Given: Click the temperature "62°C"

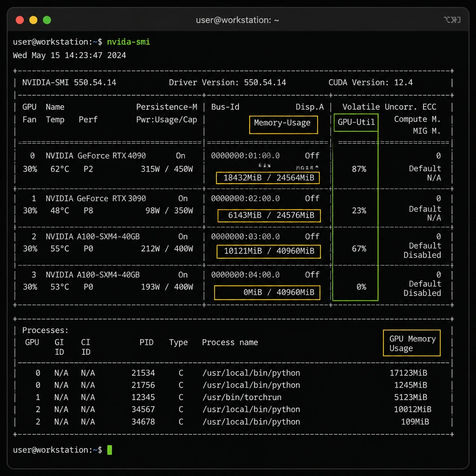Looking at the screenshot, I should click(x=60, y=169).
